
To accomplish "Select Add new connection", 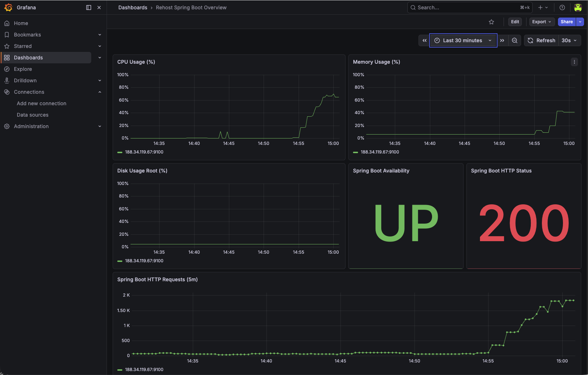I will click(41, 103).
